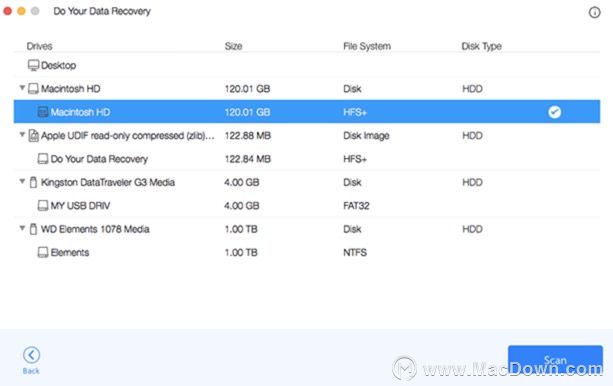Minimize the window with the yellow button
Image resolution: width=613 pixels, height=386 pixels.
click(x=22, y=11)
